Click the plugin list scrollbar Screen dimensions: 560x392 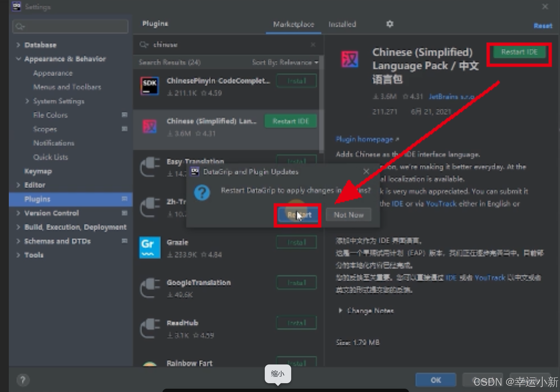coord(322,105)
